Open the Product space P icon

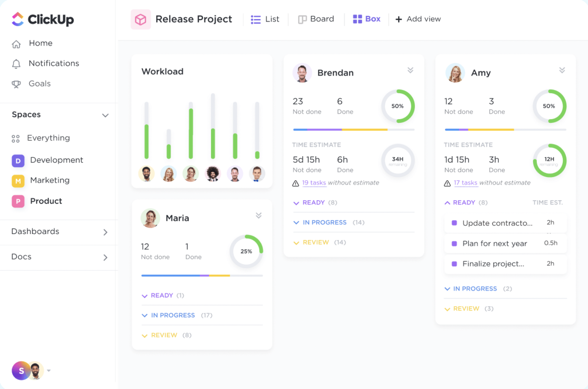coord(18,201)
